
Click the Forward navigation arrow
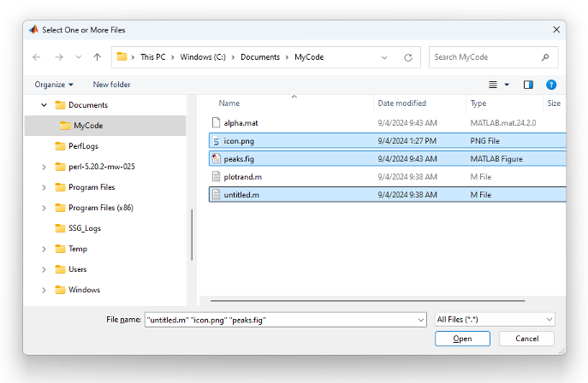coord(59,57)
